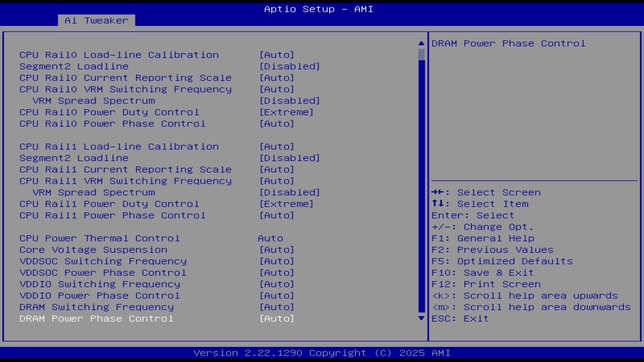
Task: Open VDDSOC Switching Frequency setting
Action: pyautogui.click(x=103, y=261)
